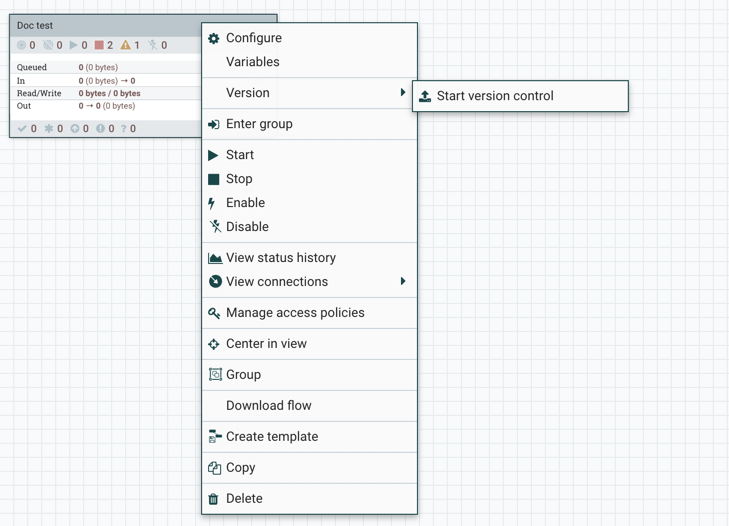Click the Start version control upload icon
This screenshot has width=729, height=526.
click(x=425, y=96)
